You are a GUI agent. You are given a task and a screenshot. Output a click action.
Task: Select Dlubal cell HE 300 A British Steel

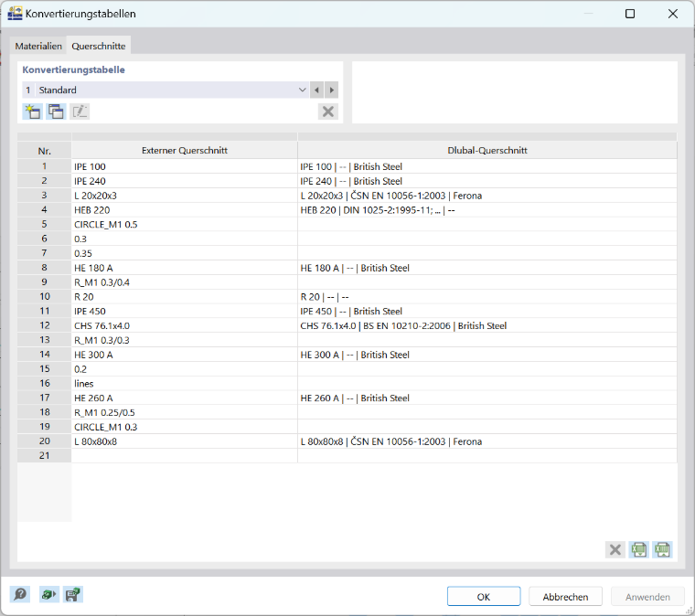[487, 355]
